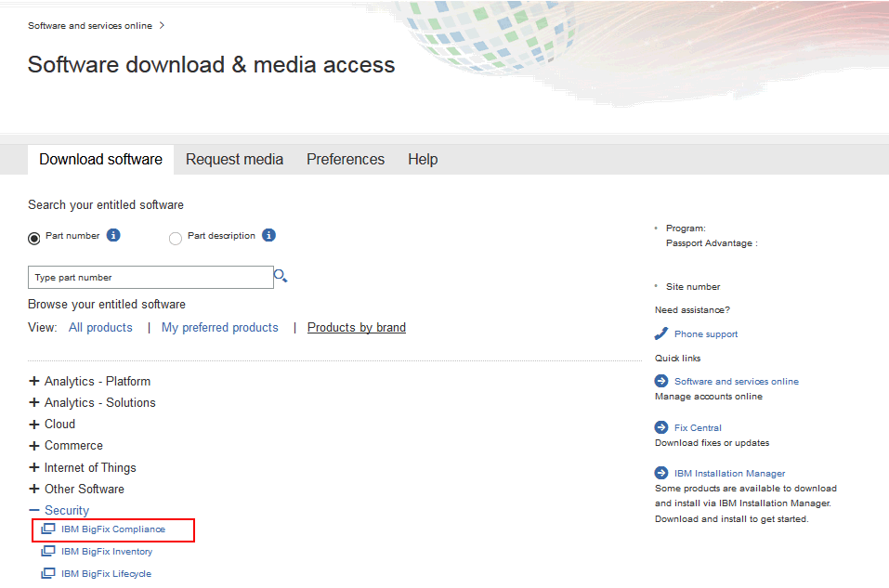Expand the Analytics - Platform category
The width and height of the screenshot is (889, 588).
pos(34,381)
